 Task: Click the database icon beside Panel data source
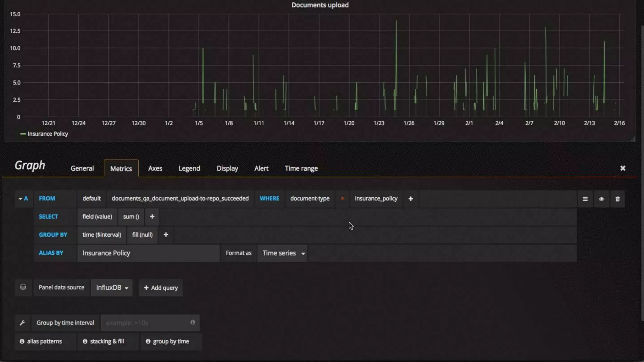coord(23,287)
